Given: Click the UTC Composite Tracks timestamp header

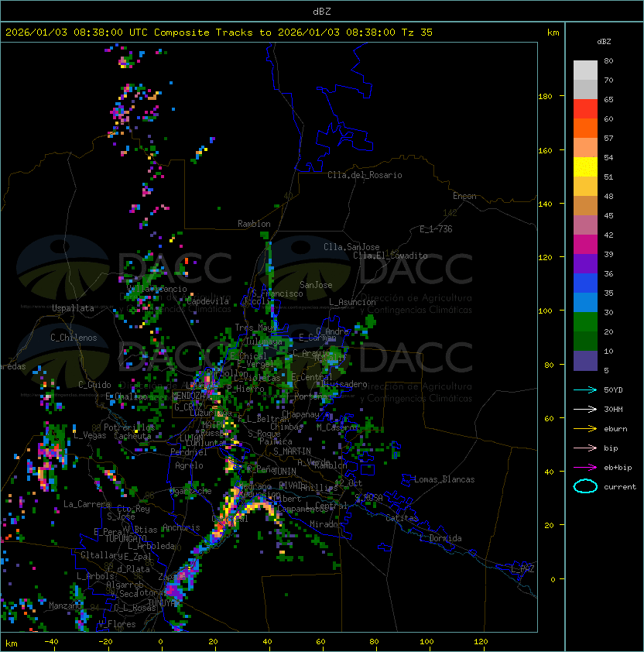Looking at the screenshot, I should pos(219,33).
